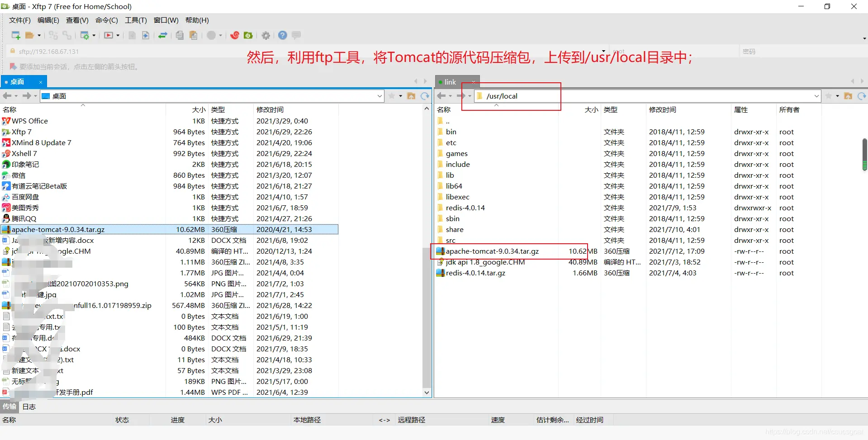This screenshot has width=868, height=440.
Task: Click the red play-screen toolbar icon
Action: tap(109, 35)
